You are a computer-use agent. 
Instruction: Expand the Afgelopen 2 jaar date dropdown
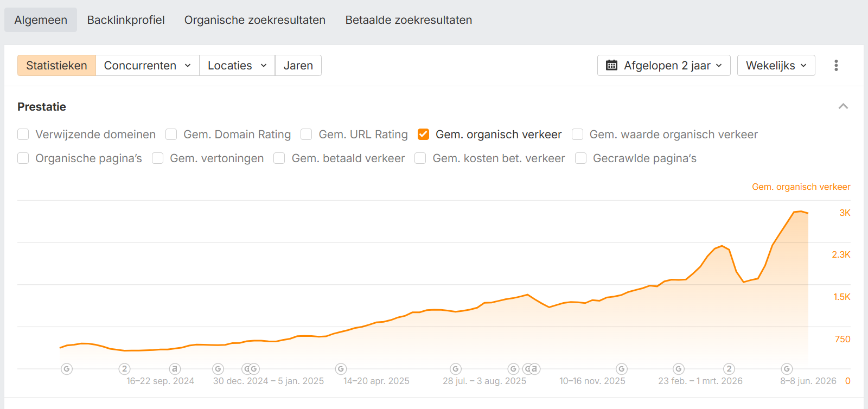[663, 66]
